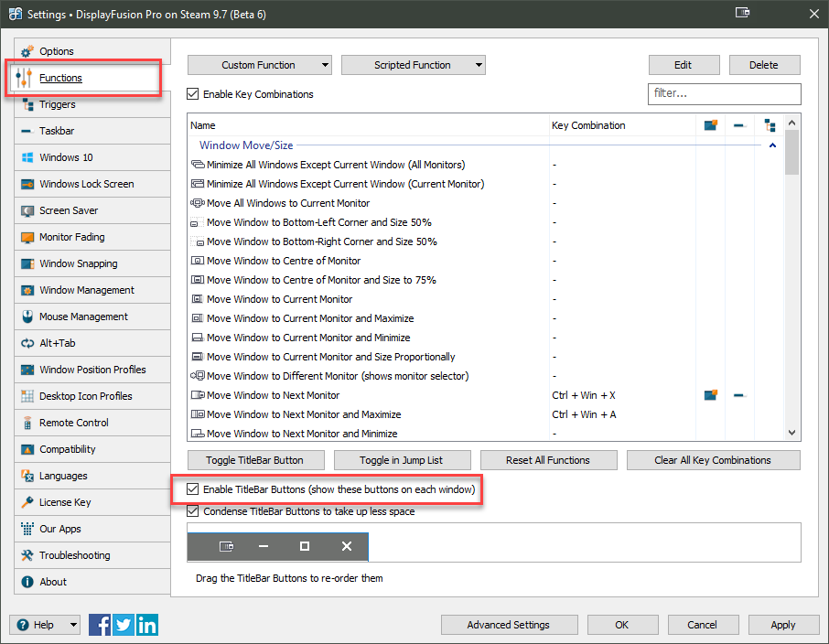Click the TitleBar button column header icon

coord(710,125)
